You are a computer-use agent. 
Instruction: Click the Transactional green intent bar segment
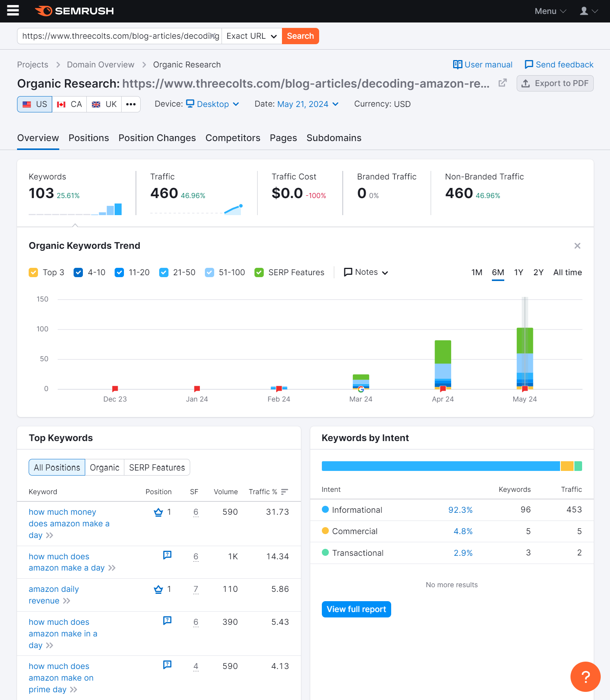[x=578, y=466]
